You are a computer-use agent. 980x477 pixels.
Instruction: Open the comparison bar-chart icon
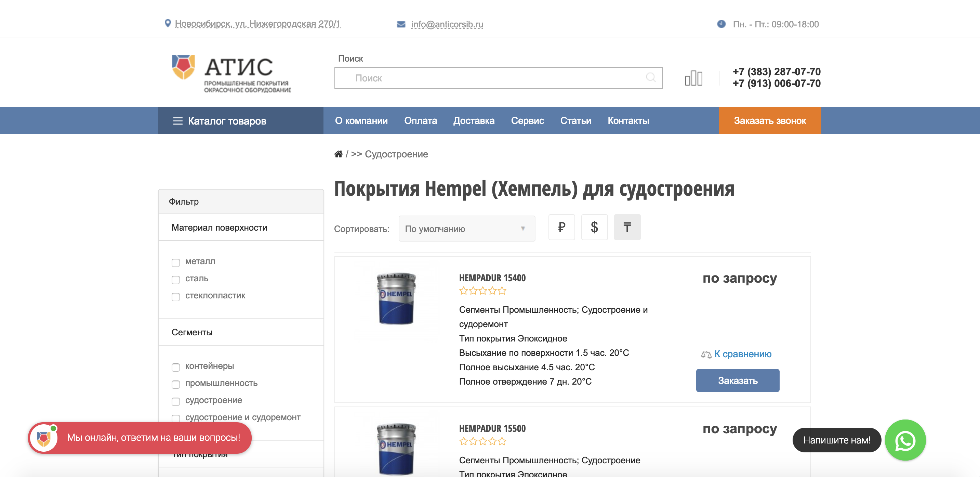[693, 78]
